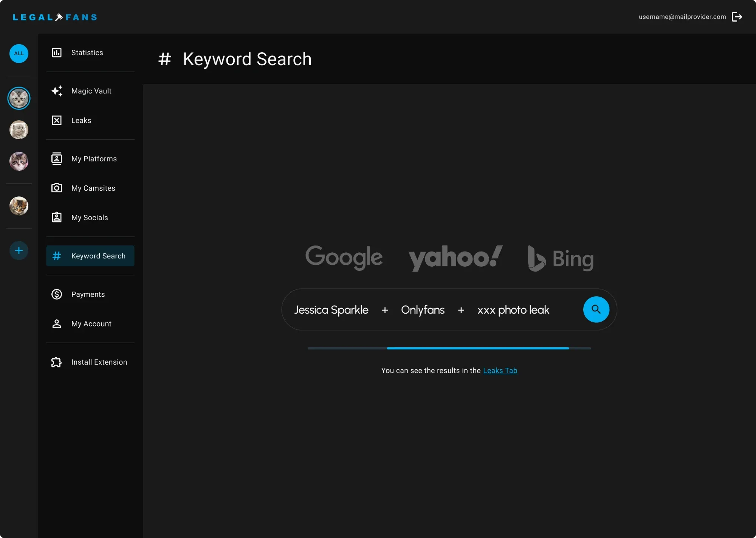
Task: Click the hash icon beside page title
Action: click(165, 59)
